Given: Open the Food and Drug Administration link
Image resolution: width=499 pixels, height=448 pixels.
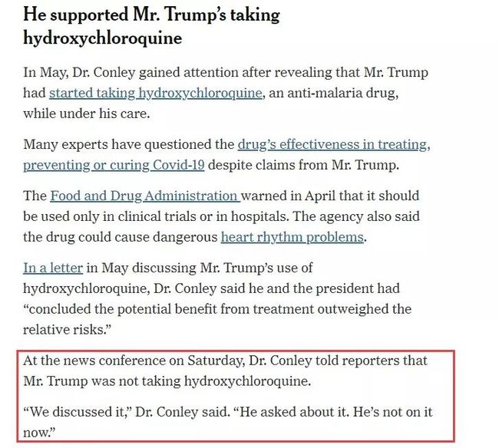Looking at the screenshot, I should coord(145,196).
